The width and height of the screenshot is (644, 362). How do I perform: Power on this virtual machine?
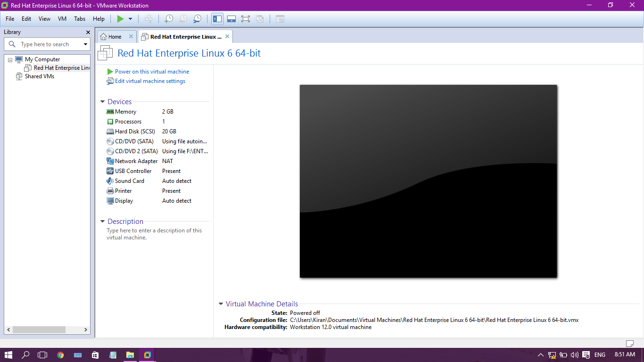click(x=152, y=71)
